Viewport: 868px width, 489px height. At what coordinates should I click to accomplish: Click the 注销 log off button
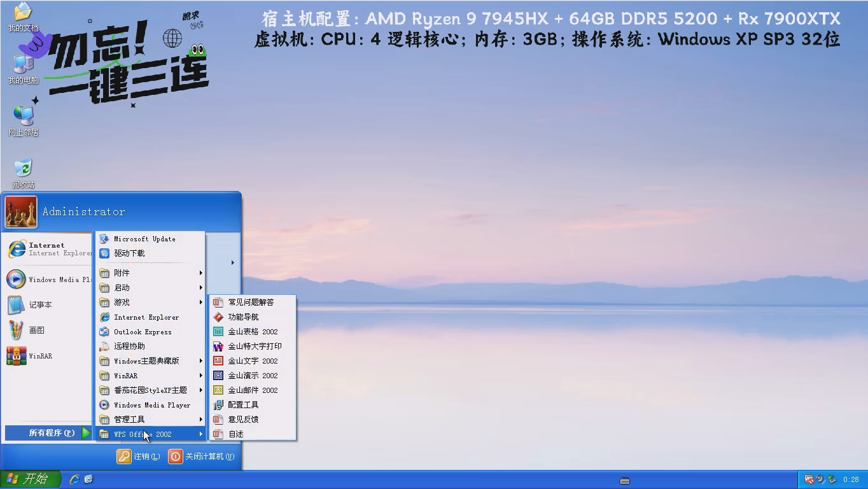point(138,457)
